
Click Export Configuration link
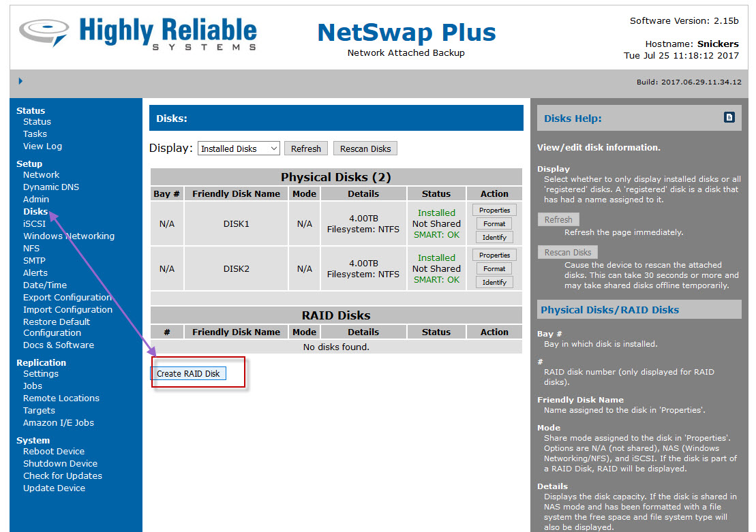[67, 297]
